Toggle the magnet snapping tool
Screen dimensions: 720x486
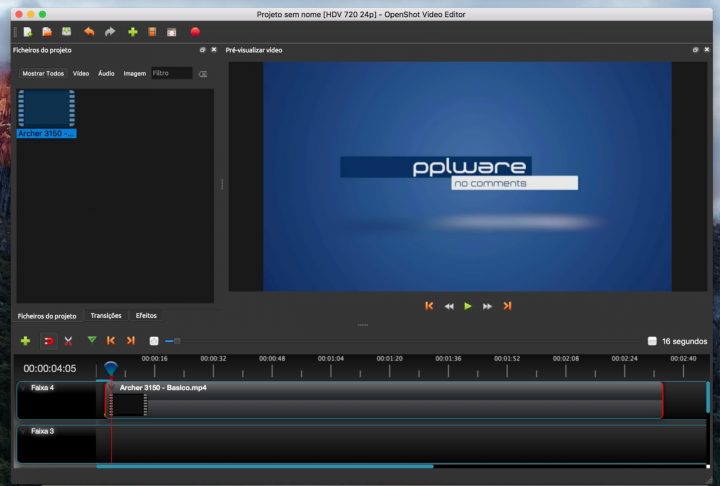tap(48, 341)
